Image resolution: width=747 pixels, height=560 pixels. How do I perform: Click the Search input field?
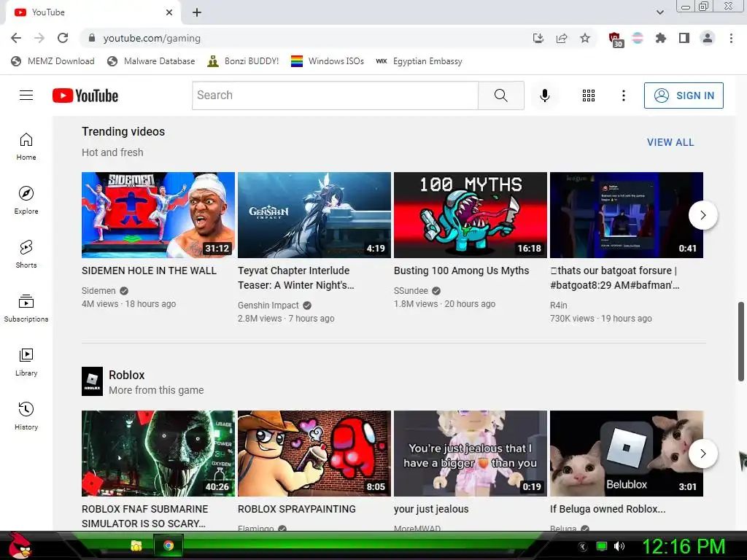click(335, 96)
